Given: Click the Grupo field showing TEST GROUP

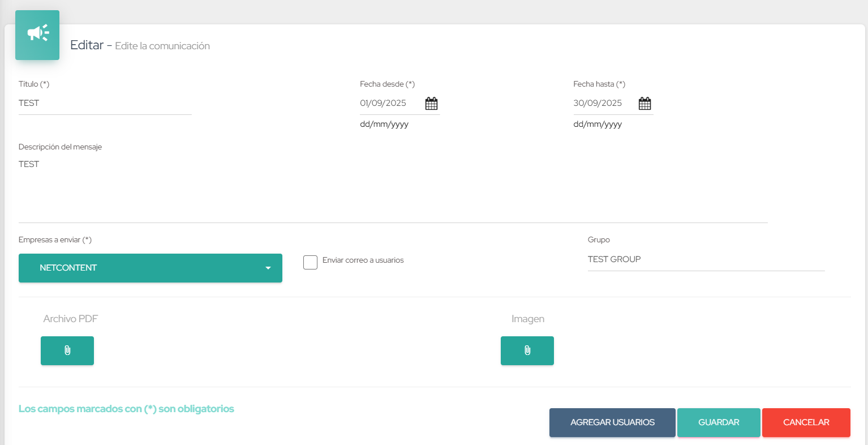Looking at the screenshot, I should click(706, 259).
